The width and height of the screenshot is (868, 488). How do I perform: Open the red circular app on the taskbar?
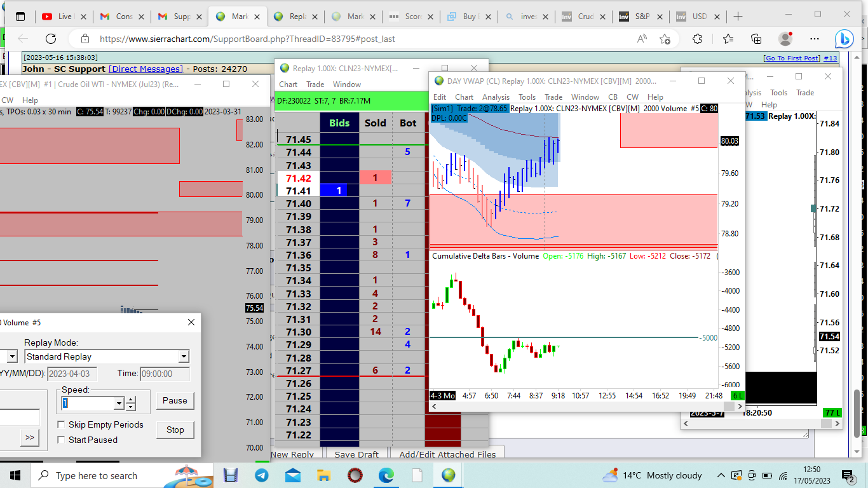coord(355,475)
